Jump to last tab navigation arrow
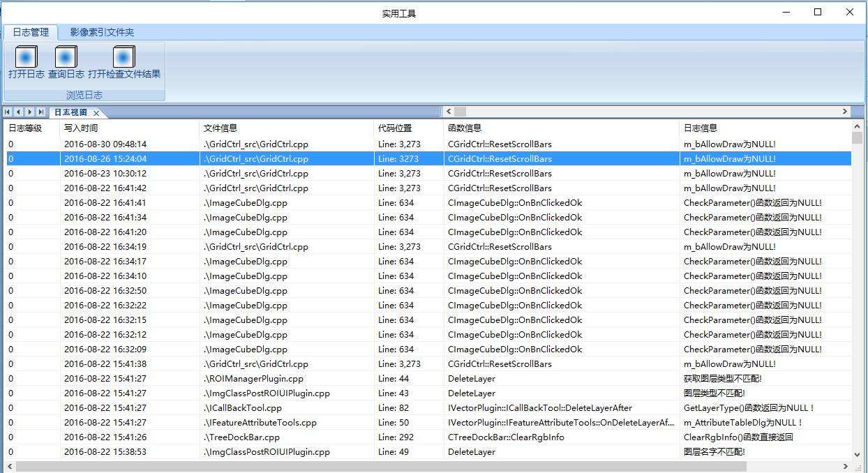 pos(41,112)
